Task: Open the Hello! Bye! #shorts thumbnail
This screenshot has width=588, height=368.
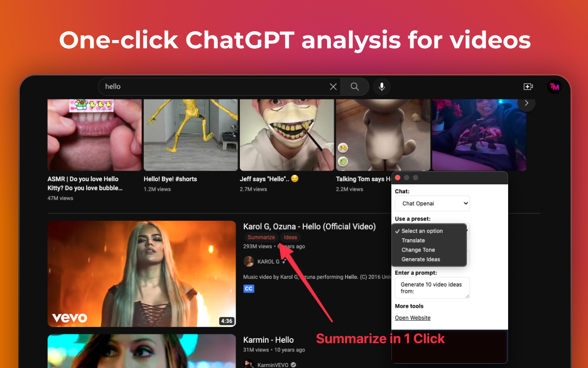Action: pos(191,135)
